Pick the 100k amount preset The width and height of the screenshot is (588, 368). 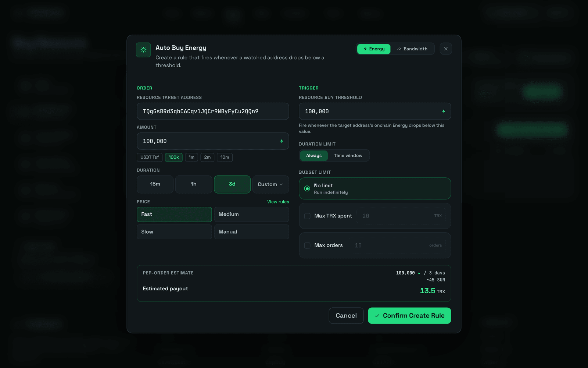(174, 158)
